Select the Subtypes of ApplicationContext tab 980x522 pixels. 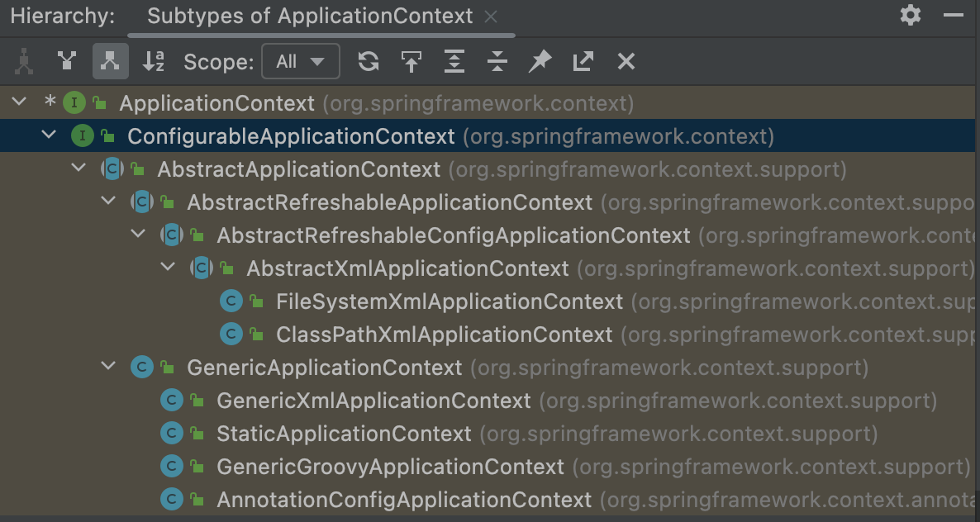[x=310, y=16]
